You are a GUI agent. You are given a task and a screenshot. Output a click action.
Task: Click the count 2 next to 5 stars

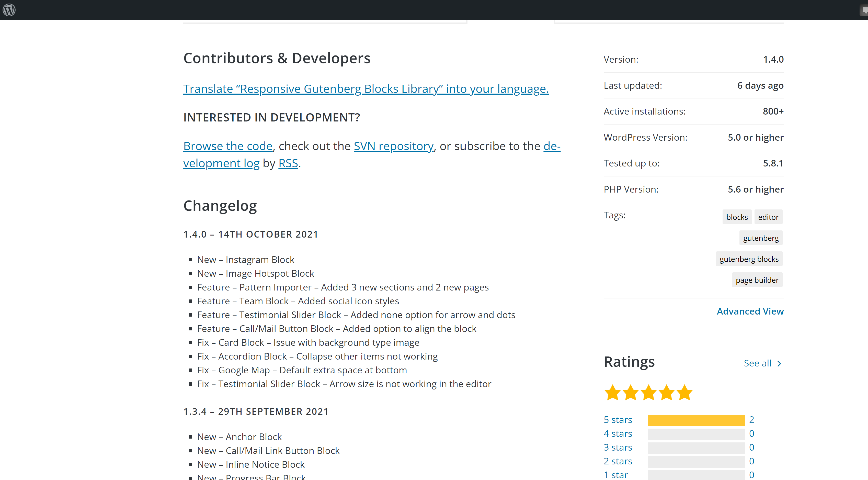[751, 420]
